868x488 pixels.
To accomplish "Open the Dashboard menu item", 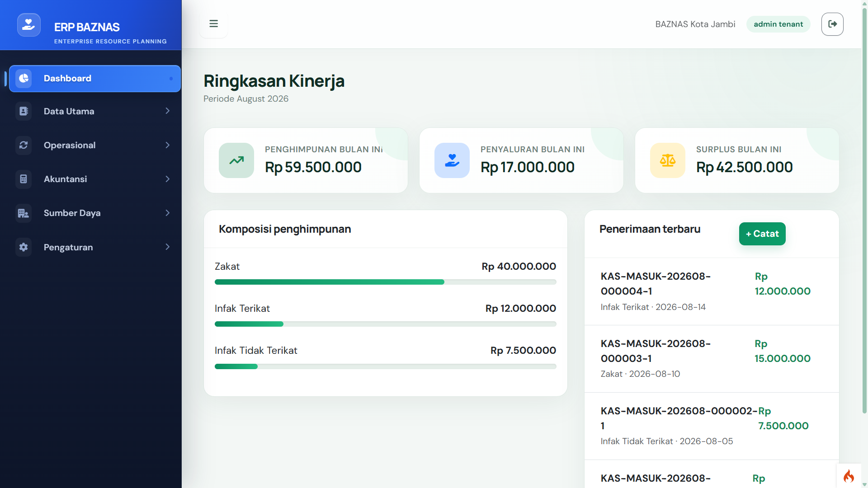I will click(x=95, y=79).
